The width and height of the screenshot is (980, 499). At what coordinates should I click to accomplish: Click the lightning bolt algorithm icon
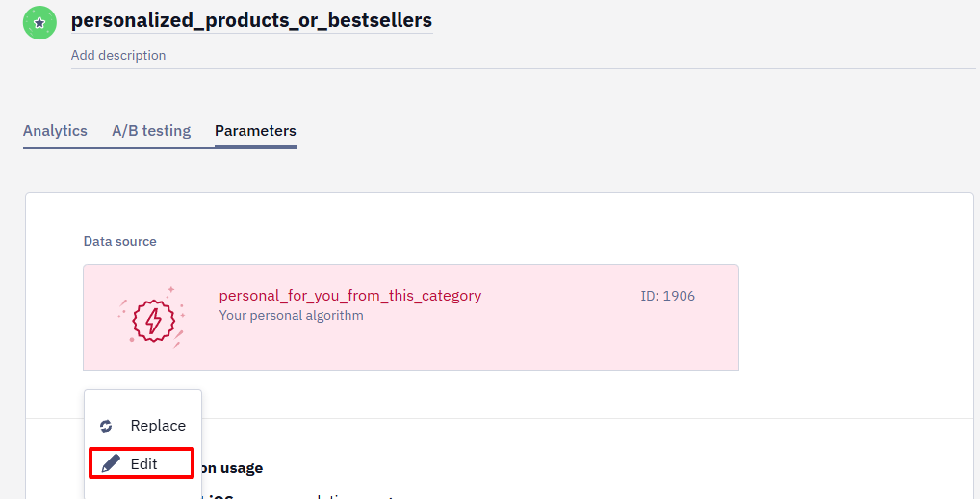pos(153,321)
